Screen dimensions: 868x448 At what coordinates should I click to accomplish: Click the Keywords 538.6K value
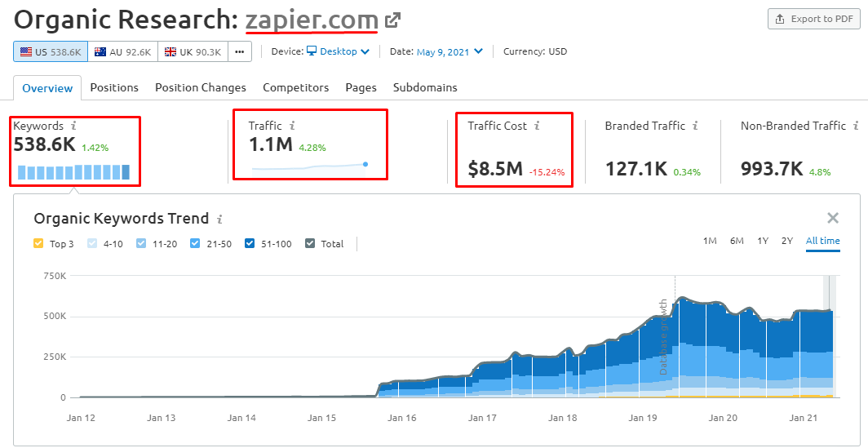click(44, 145)
